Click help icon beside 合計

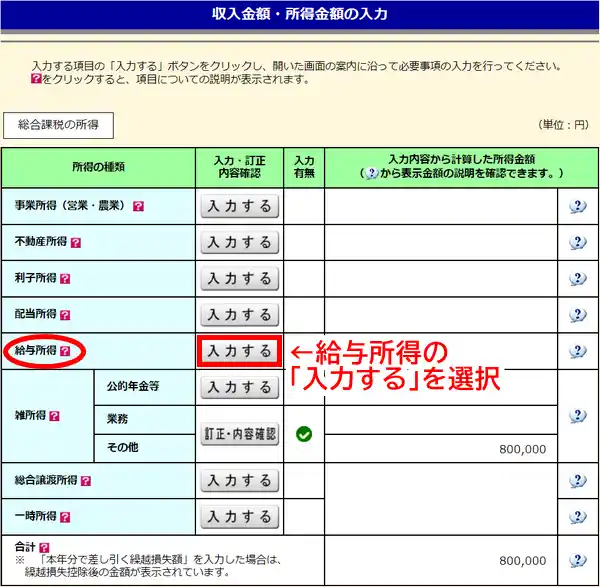pos(44,548)
